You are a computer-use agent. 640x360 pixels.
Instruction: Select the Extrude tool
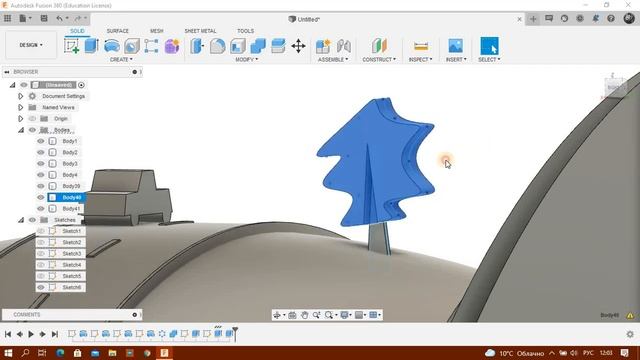[x=91, y=46]
